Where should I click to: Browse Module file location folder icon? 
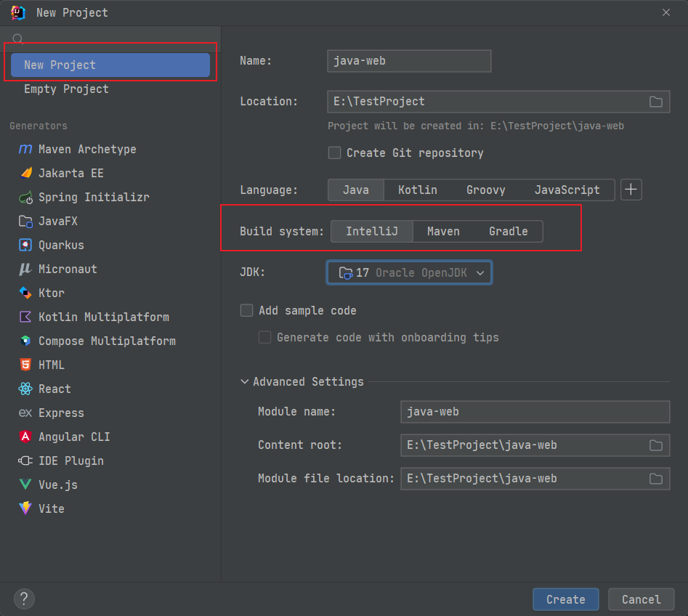coord(655,479)
